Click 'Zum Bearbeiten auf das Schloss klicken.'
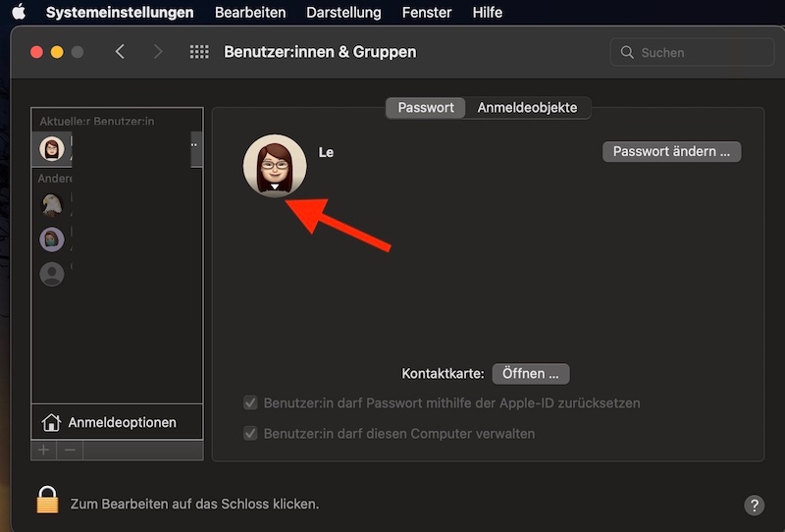Viewport: 785px width, 532px height. pyautogui.click(x=194, y=504)
